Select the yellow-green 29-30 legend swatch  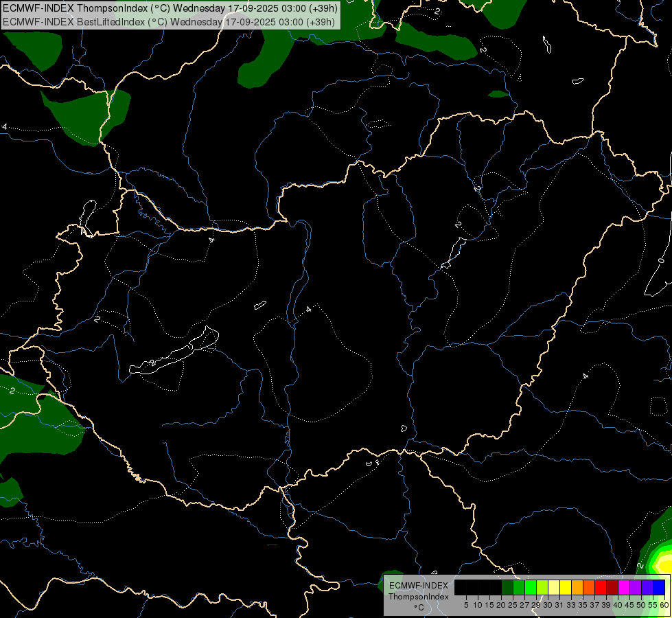[542, 588]
